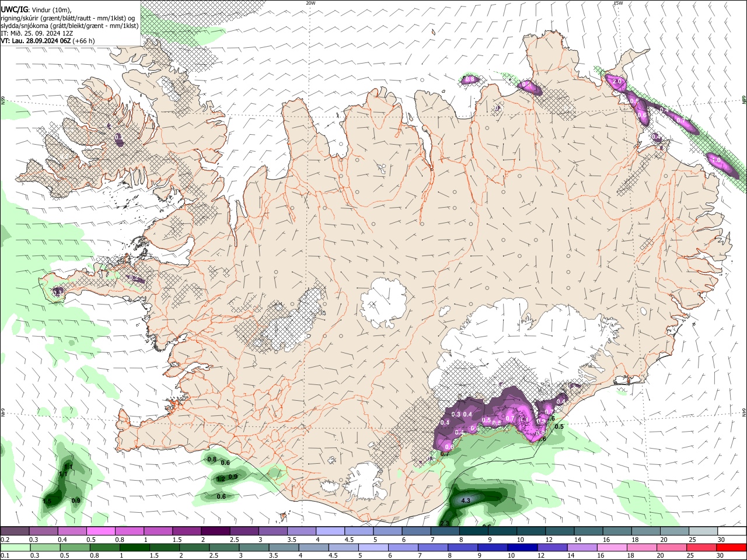The image size is (747, 560).
Task: Click the Mýrdalsjökull glacier near the south coast
Action: [366, 480]
